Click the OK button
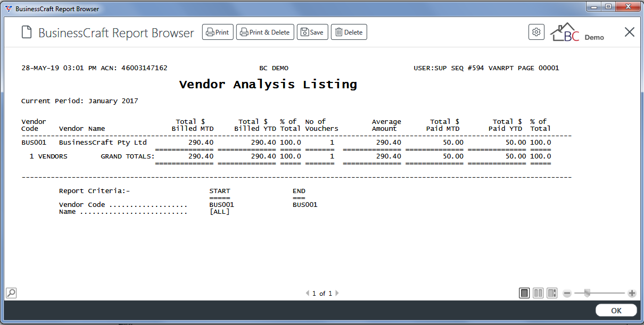 (616, 311)
